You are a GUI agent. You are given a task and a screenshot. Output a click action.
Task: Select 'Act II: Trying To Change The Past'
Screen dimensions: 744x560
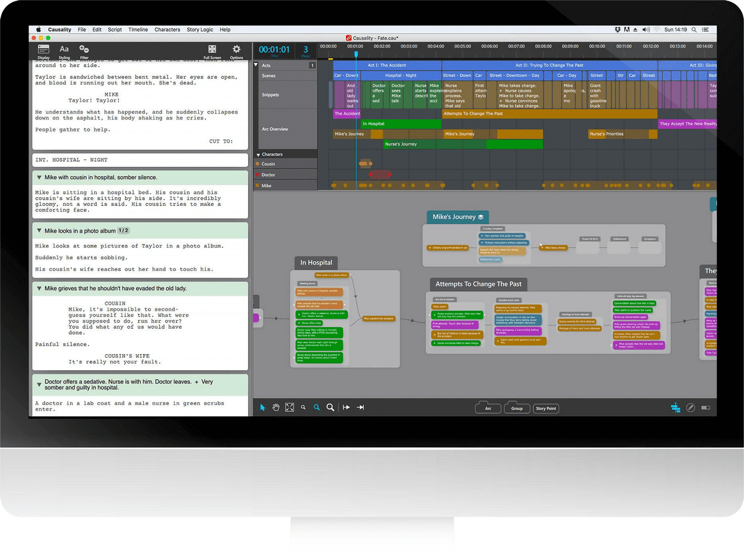click(549, 65)
